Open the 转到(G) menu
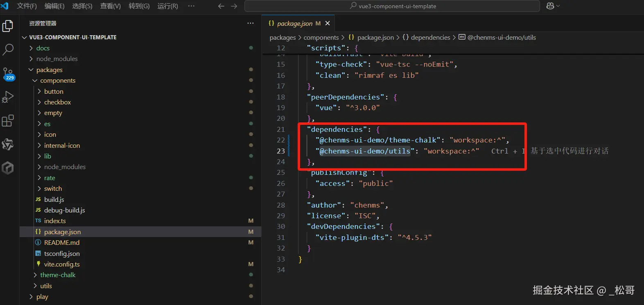 [x=139, y=6]
